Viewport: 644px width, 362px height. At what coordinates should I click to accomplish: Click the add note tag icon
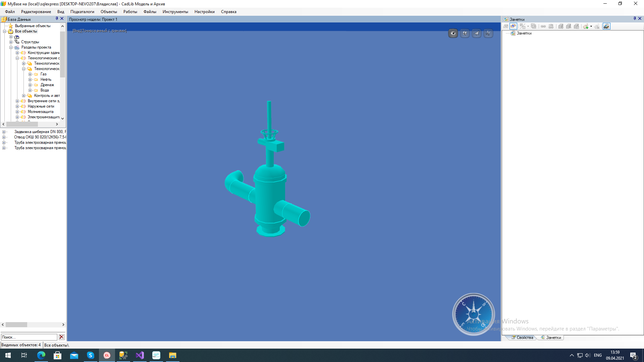point(586,26)
